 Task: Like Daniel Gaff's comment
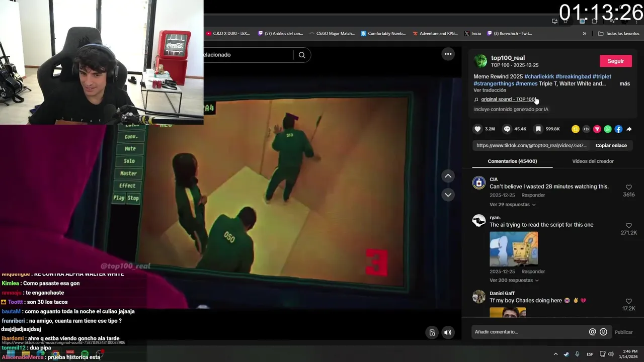(x=629, y=301)
